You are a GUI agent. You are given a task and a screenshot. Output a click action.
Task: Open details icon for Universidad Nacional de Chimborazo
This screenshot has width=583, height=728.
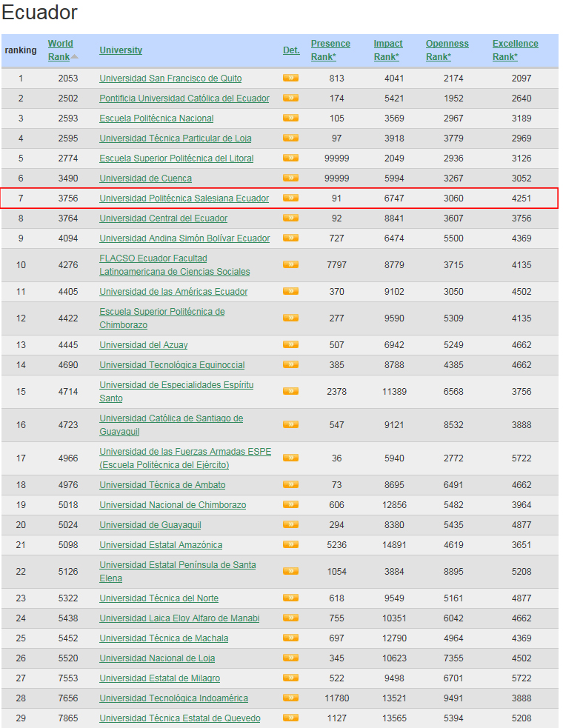291,504
